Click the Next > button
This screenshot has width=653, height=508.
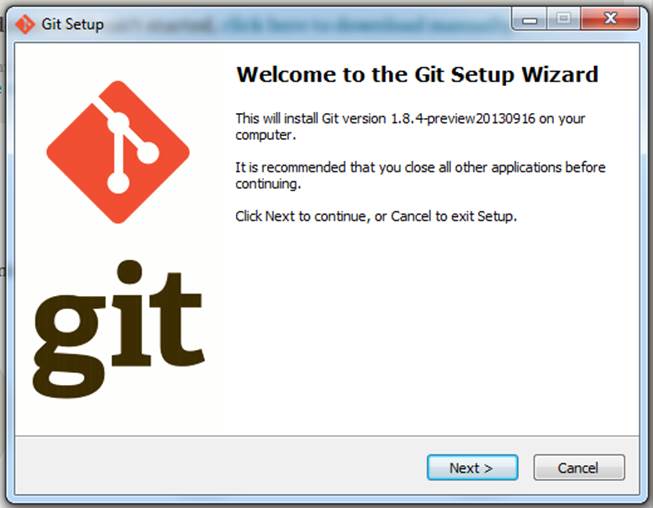(472, 468)
